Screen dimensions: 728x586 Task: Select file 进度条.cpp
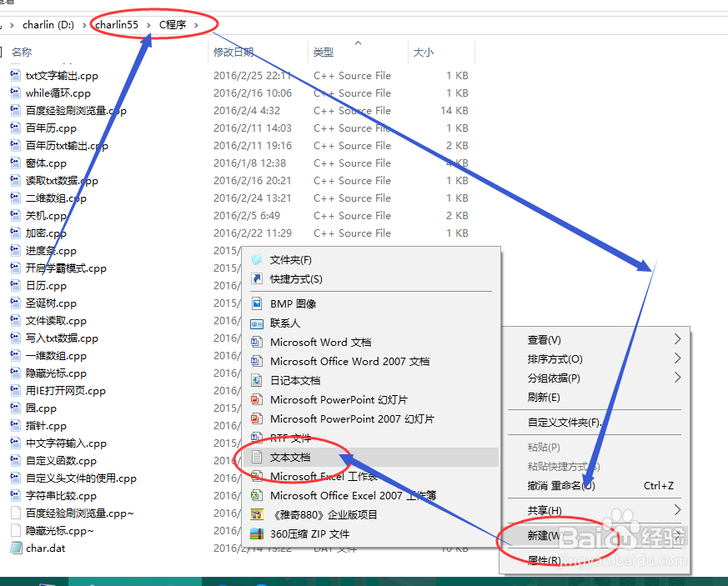click(x=51, y=251)
